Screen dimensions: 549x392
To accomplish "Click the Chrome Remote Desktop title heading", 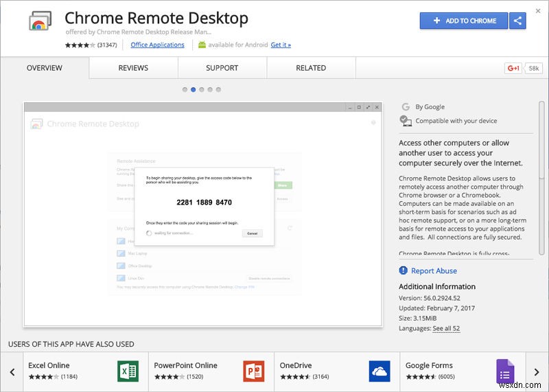I will (x=156, y=19).
